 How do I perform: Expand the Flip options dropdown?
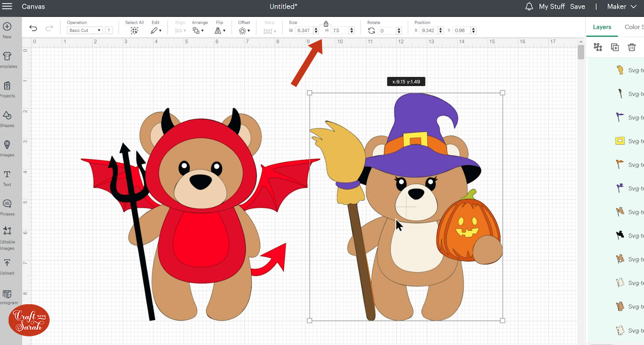click(220, 30)
